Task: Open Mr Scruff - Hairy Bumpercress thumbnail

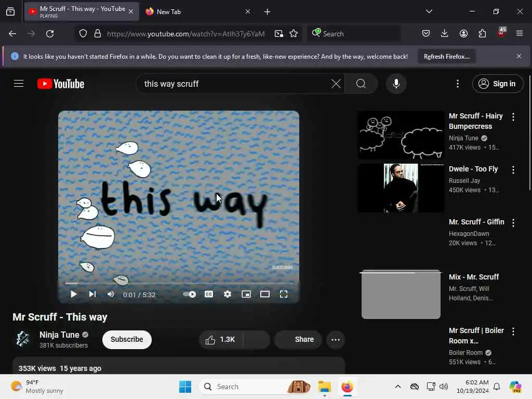Action: coord(401,135)
